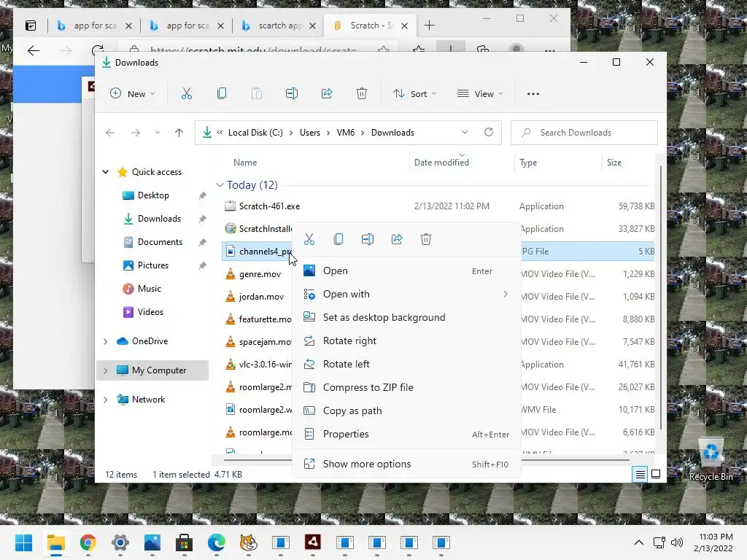Collapse the Quick access tree node
This screenshot has width=747, height=560.
[106, 172]
